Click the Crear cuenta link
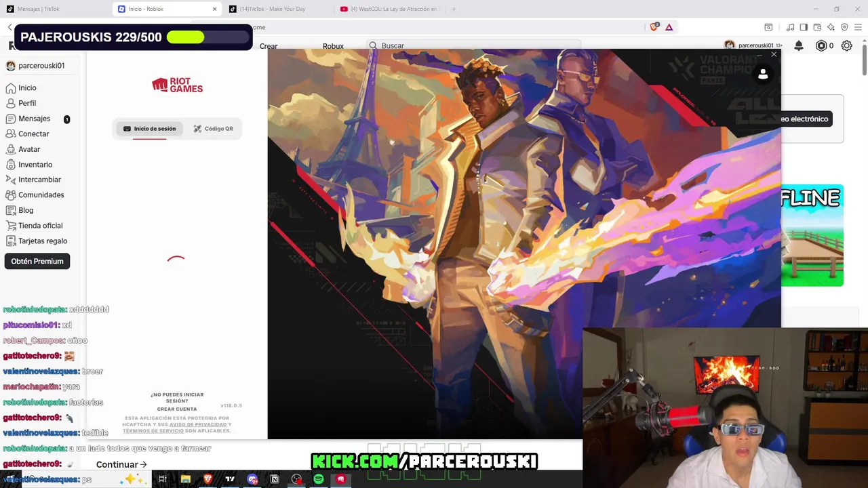Viewport: 868px width, 488px height. coord(177,409)
